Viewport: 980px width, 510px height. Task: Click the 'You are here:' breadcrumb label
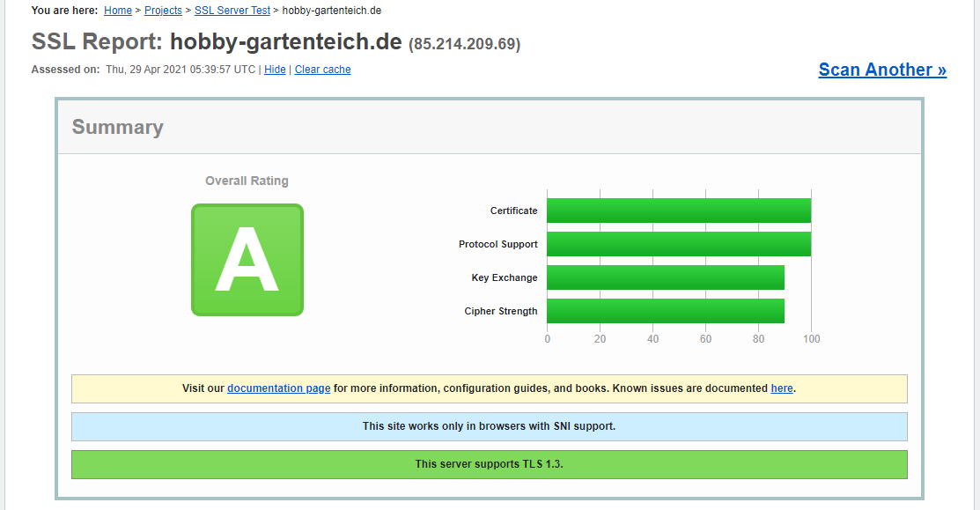pyautogui.click(x=64, y=11)
